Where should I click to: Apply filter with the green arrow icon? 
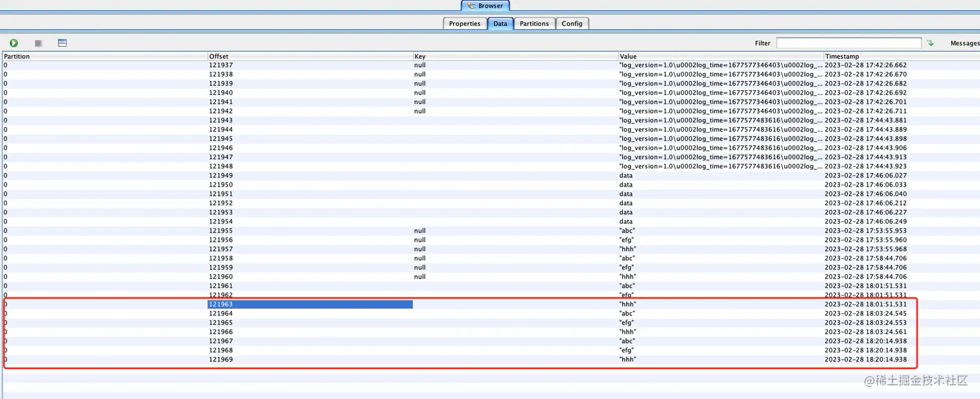[x=930, y=43]
